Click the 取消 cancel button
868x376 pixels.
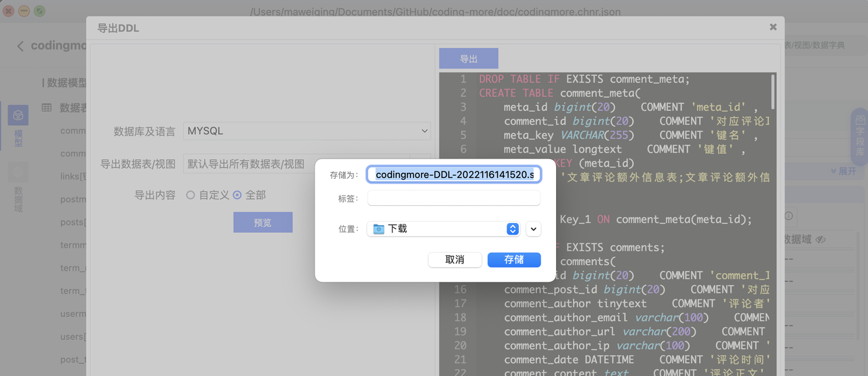click(x=455, y=259)
